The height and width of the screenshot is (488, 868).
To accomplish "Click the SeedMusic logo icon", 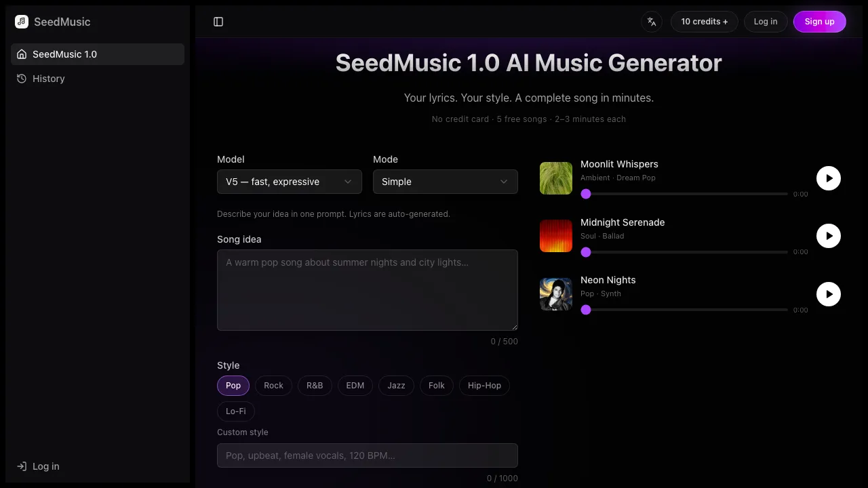I will click(22, 22).
